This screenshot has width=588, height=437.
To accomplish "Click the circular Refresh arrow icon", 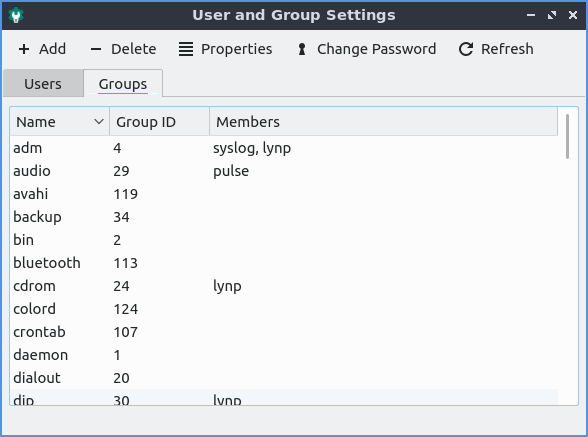I will point(466,49).
